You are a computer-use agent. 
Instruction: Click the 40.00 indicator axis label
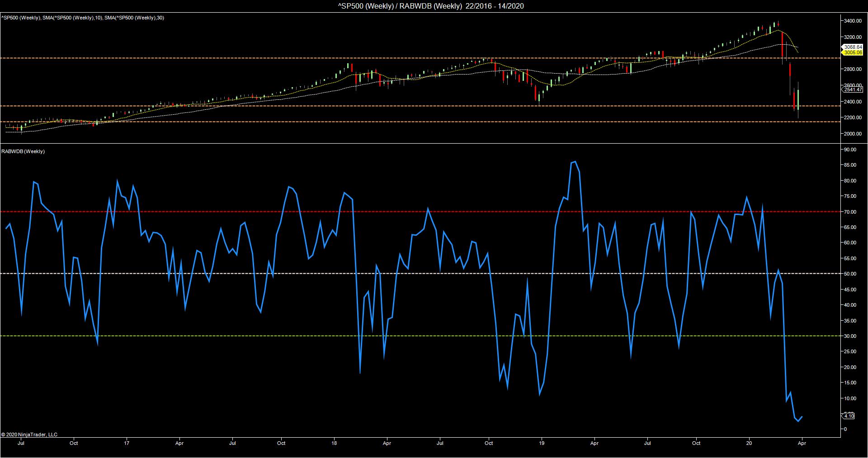[x=850, y=305]
